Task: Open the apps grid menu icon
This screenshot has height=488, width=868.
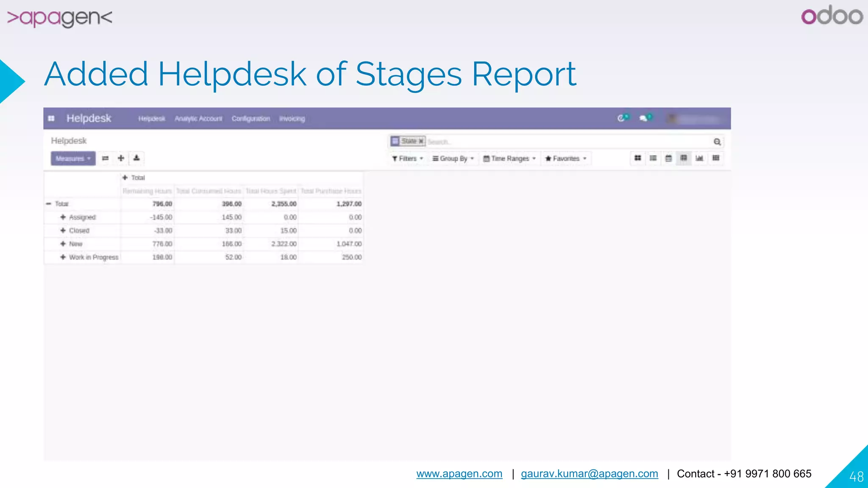Action: coord(51,119)
